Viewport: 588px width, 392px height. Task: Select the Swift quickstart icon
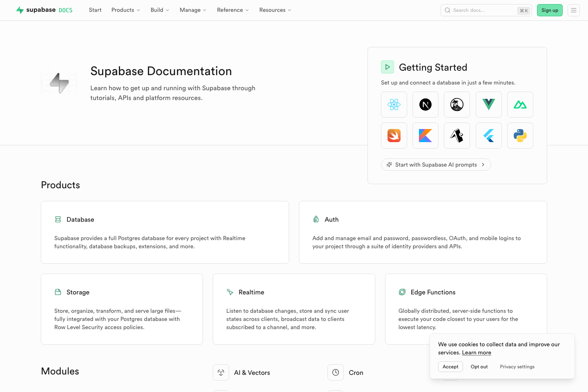(x=394, y=136)
